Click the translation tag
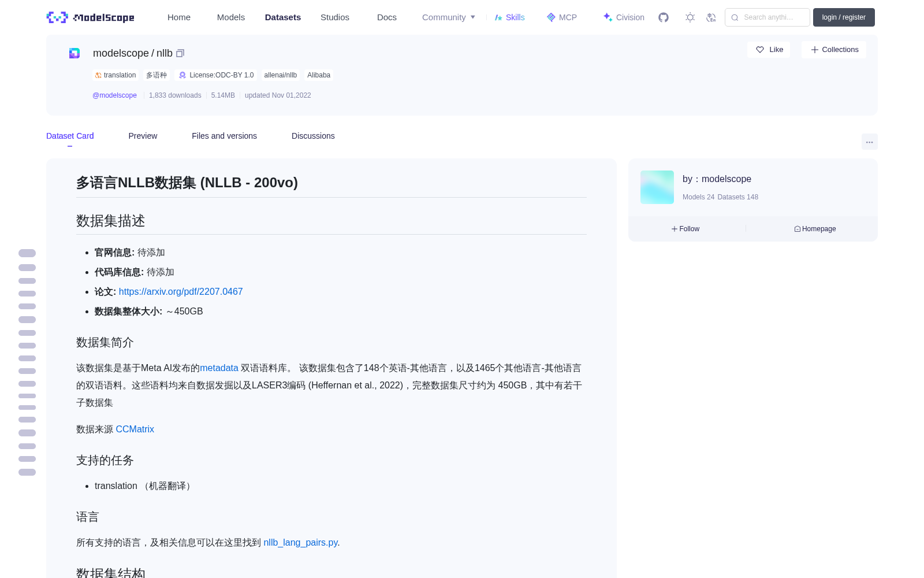 click(x=115, y=75)
